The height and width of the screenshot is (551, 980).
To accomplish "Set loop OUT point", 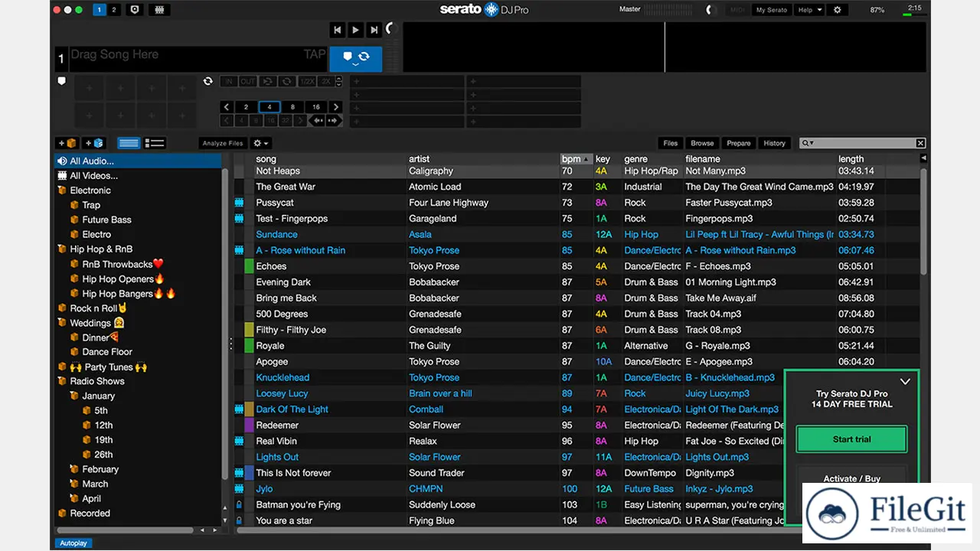I will pos(248,81).
